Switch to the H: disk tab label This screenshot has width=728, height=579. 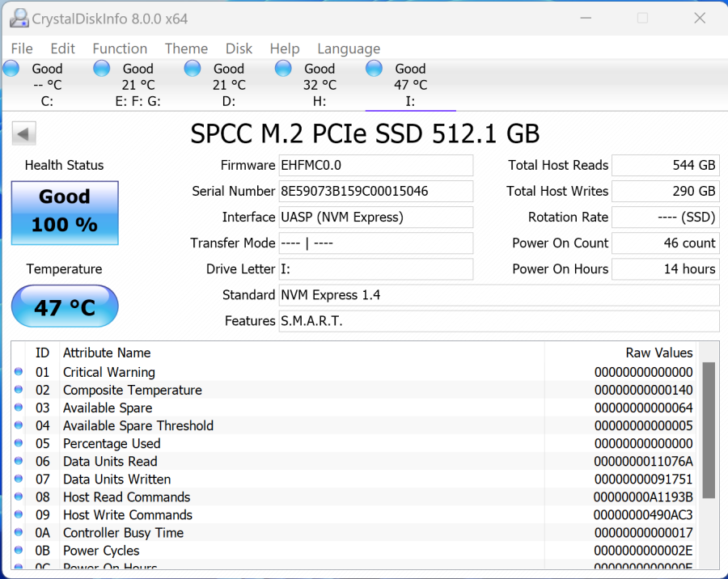tap(320, 101)
